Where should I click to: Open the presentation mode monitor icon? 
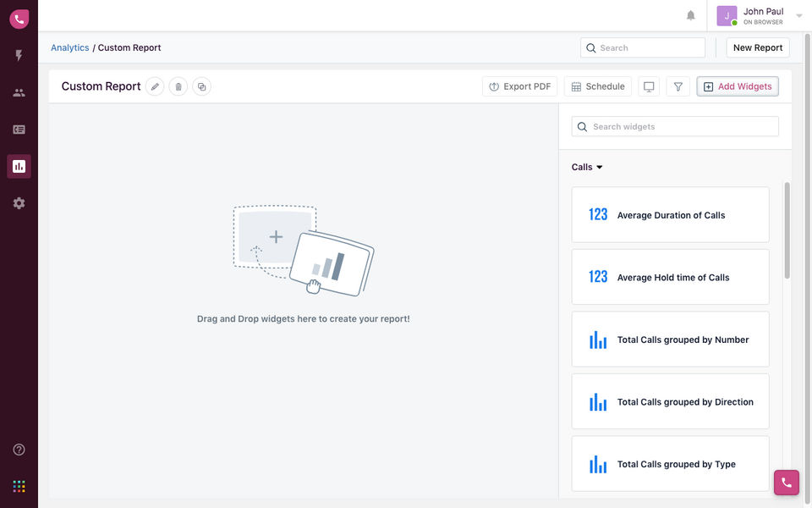pos(649,86)
